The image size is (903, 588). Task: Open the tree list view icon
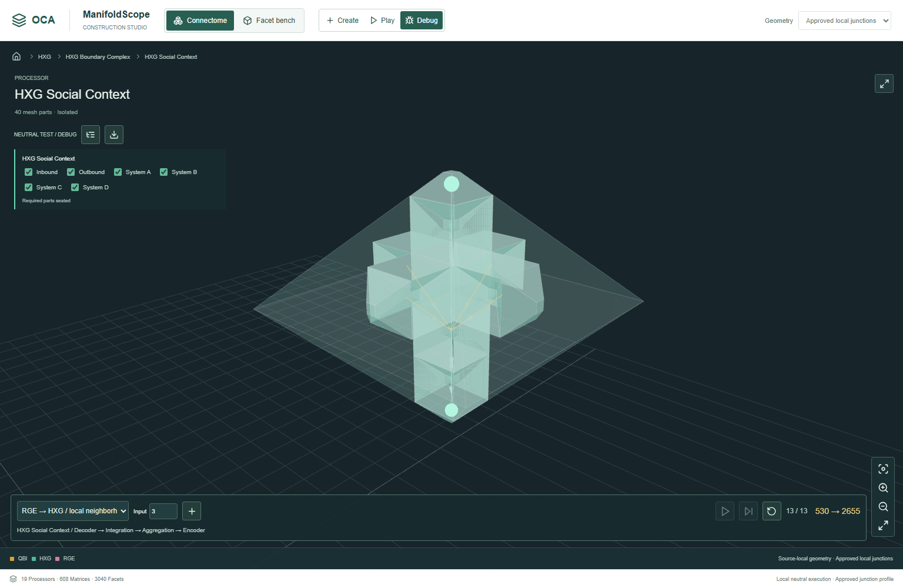tap(91, 135)
